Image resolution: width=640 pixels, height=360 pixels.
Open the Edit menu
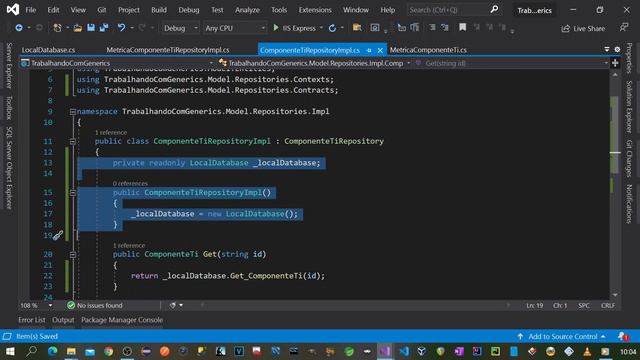(53, 10)
